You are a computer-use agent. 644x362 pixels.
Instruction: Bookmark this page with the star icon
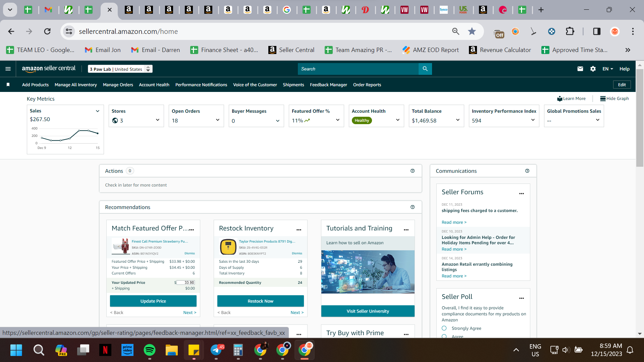pos(472,31)
